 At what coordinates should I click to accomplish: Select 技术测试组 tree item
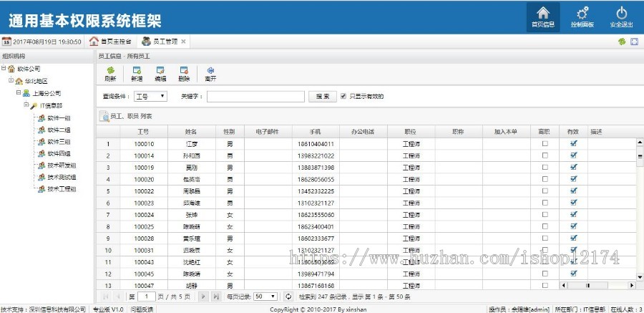(x=62, y=177)
